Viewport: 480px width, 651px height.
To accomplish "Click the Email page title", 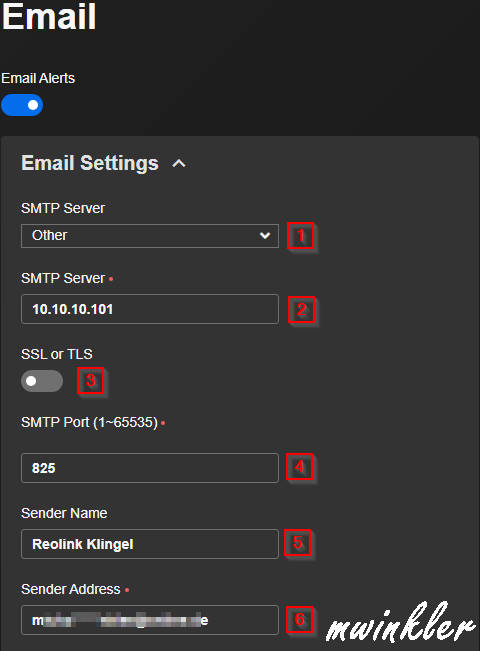I will [x=49, y=17].
